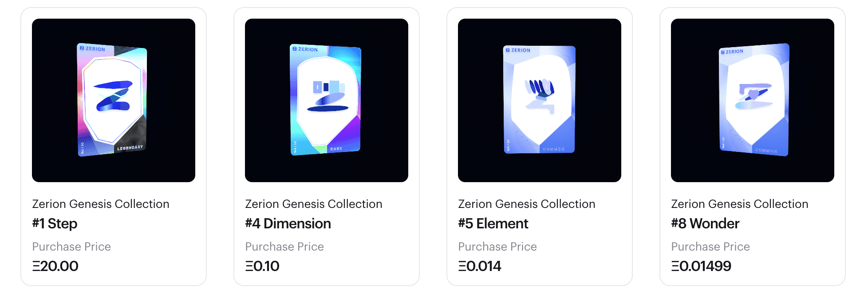Select the #4 Dimension title

[288, 223]
